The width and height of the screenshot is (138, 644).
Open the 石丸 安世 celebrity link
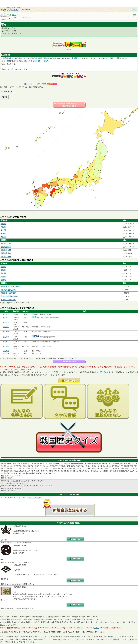click(6, 314)
